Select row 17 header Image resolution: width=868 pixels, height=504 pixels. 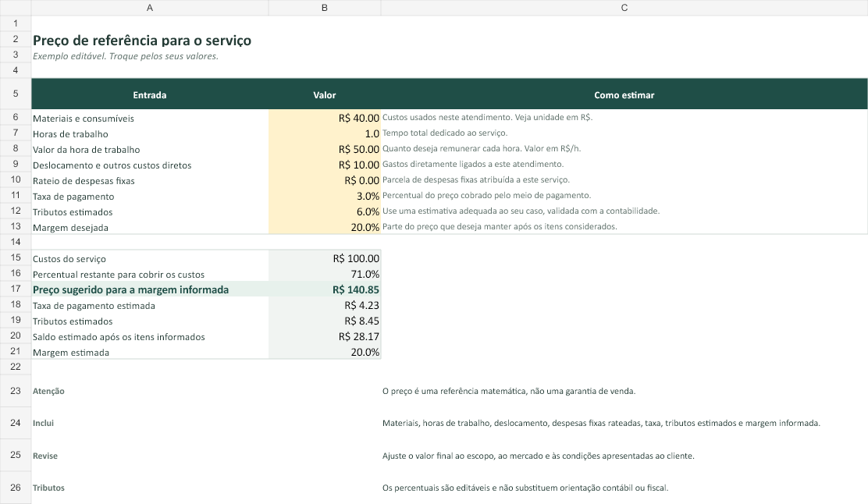click(16, 289)
